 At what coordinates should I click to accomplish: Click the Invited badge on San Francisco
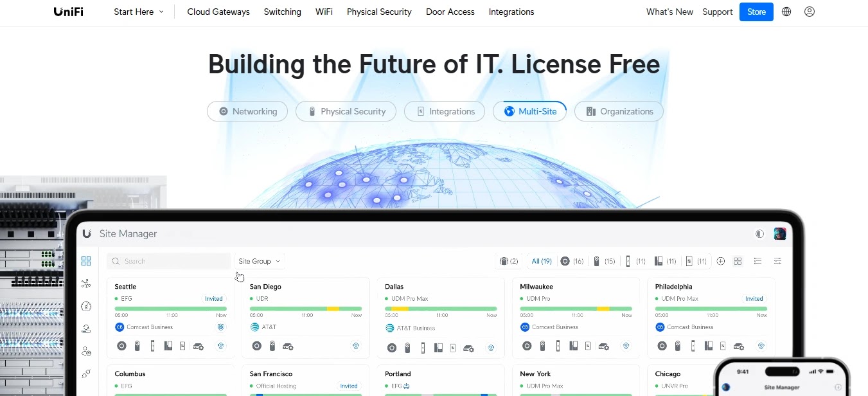[x=349, y=386]
